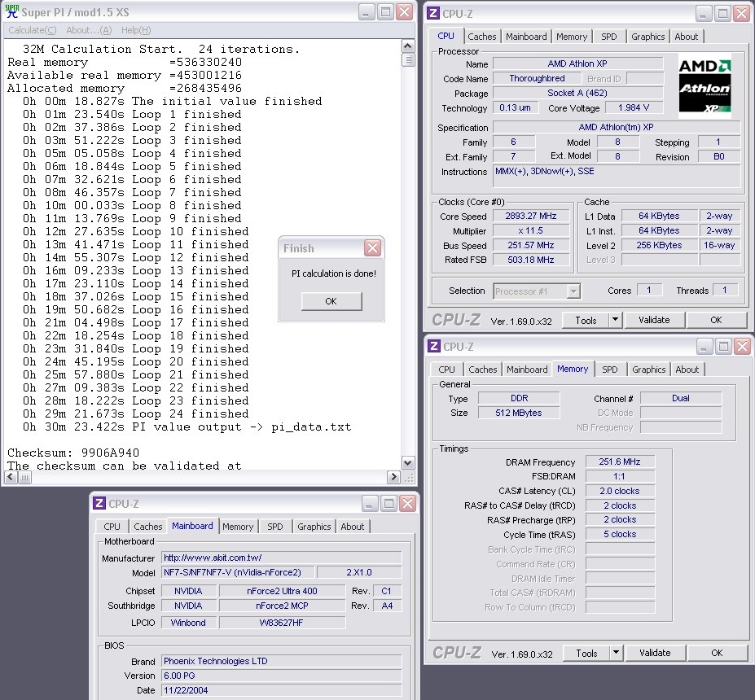Click OK button in Memory CPU-Z window
This screenshot has height=700, width=755.
(x=717, y=653)
